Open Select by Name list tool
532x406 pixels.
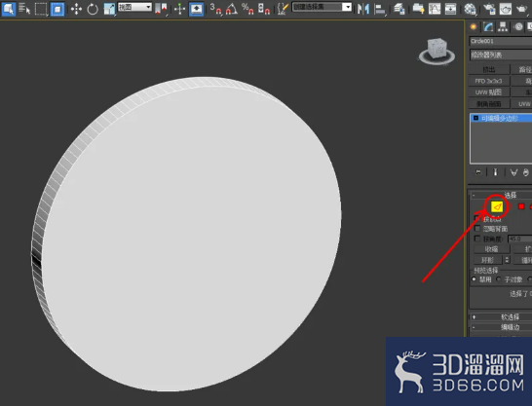24,9
